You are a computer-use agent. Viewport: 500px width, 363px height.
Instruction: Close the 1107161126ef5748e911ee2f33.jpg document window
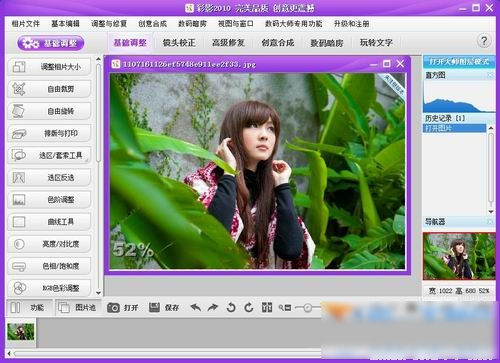(400, 64)
